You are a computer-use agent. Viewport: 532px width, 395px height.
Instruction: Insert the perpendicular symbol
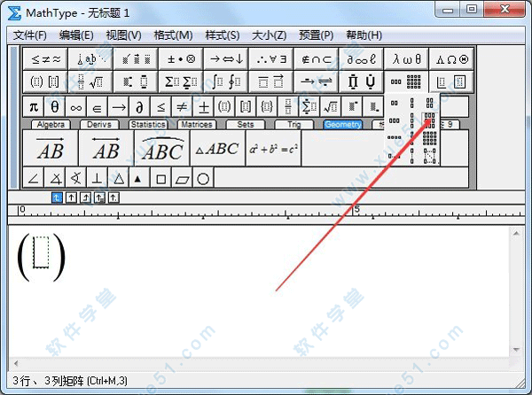click(97, 177)
